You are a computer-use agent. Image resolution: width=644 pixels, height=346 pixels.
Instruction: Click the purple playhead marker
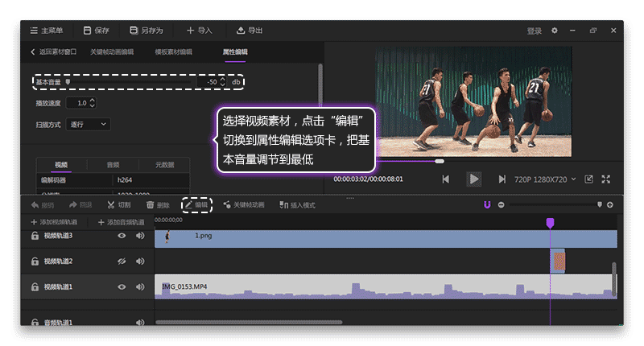click(x=550, y=223)
